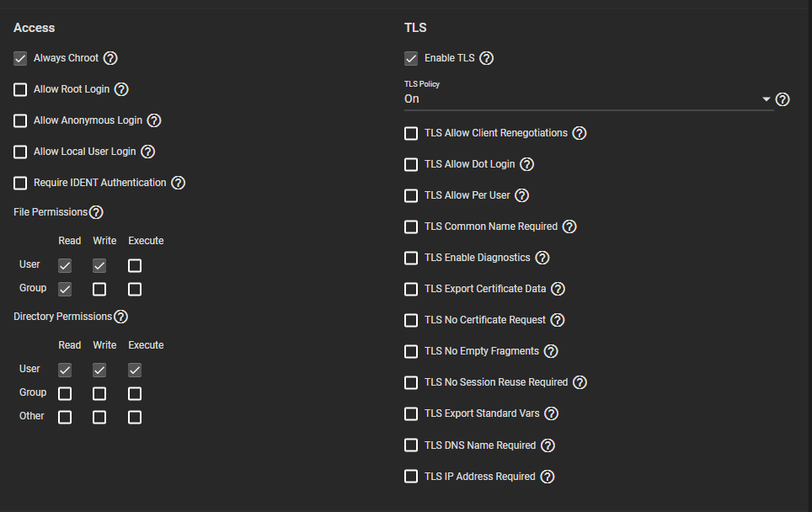Viewport: 812px width, 512px height.
Task: Disable the Always Chroot checkbox
Action: (20, 59)
